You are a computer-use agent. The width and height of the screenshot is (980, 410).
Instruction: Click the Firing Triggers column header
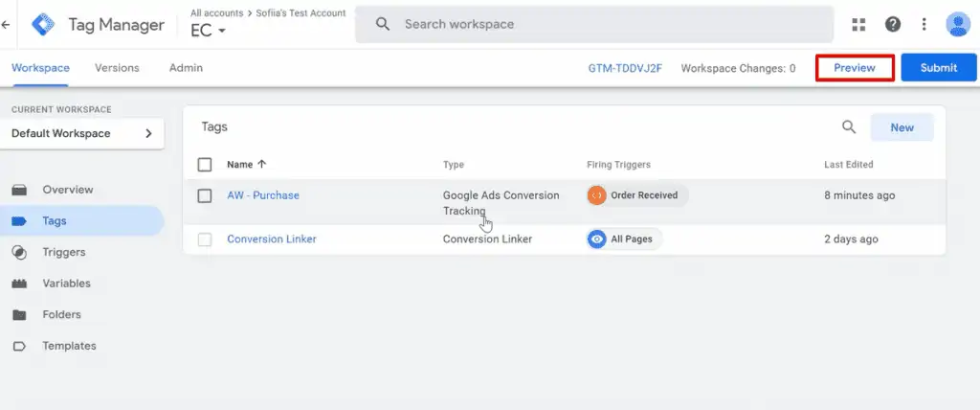pyautogui.click(x=619, y=165)
